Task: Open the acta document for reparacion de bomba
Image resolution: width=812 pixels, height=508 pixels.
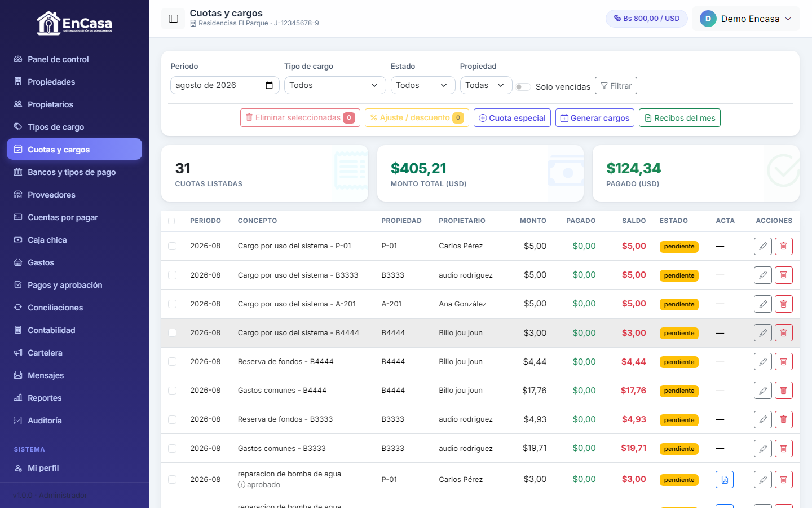Action: click(x=725, y=480)
